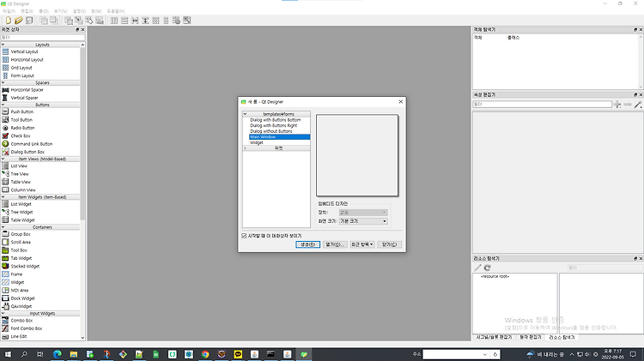The width and height of the screenshot is (644, 361).
Task: Select the Dialog Button Box widget icon
Action: 5,152
